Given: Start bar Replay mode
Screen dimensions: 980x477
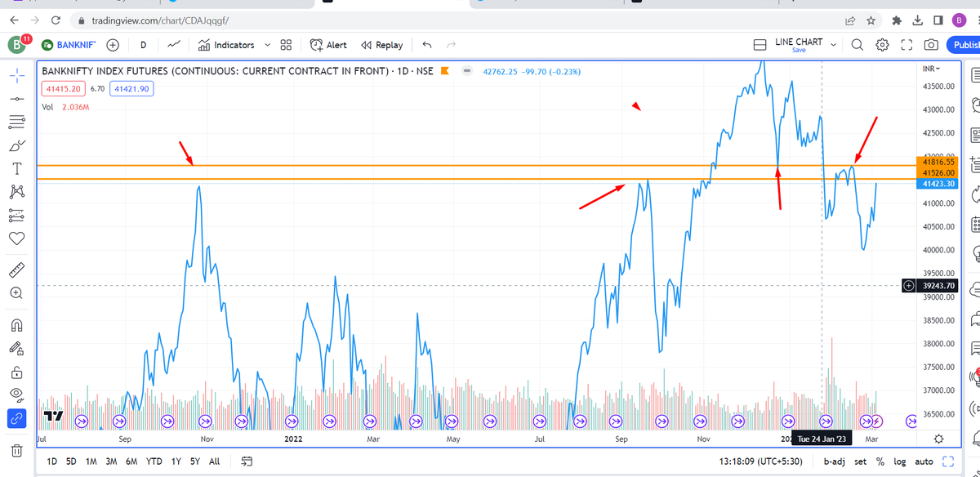Looking at the screenshot, I should click(381, 45).
